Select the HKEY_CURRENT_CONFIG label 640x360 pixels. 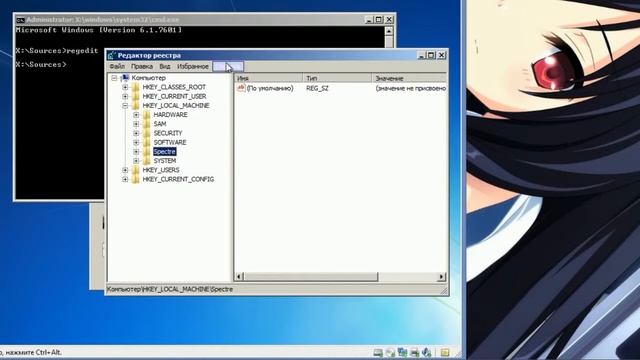[x=178, y=179]
